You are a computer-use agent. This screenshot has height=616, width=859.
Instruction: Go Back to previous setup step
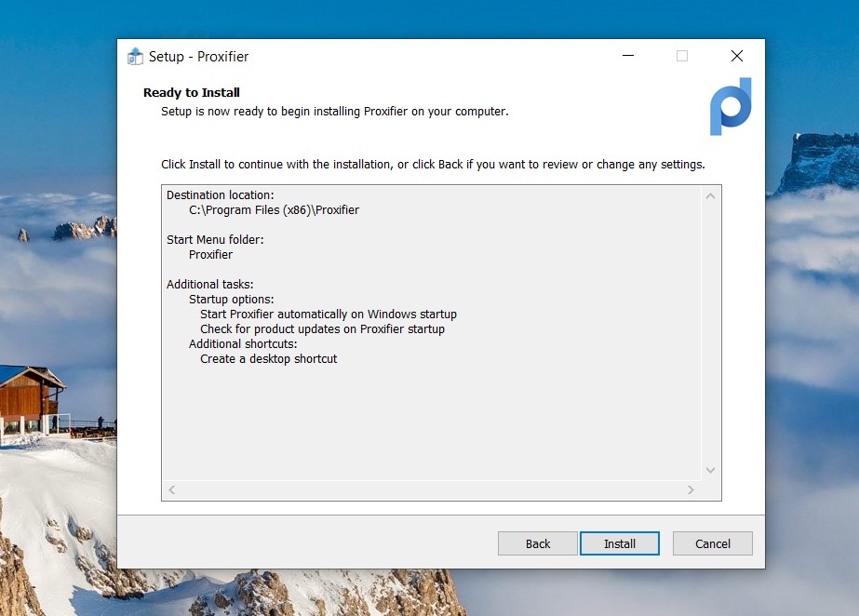[537, 543]
